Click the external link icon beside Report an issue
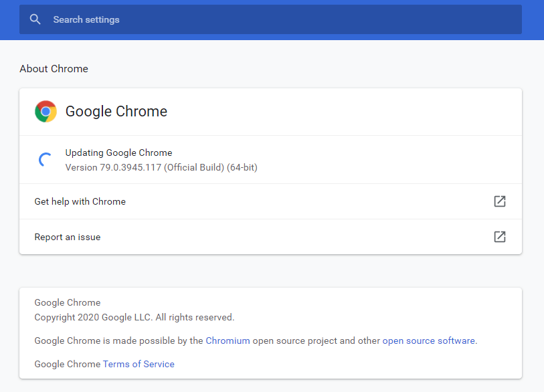Screen dimensions: 544x392 coord(500,237)
